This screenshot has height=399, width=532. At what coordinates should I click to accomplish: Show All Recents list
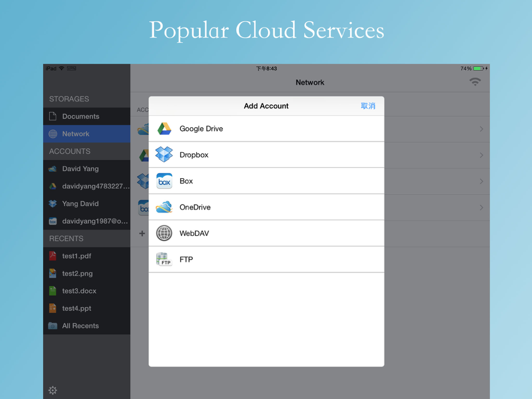point(87,326)
